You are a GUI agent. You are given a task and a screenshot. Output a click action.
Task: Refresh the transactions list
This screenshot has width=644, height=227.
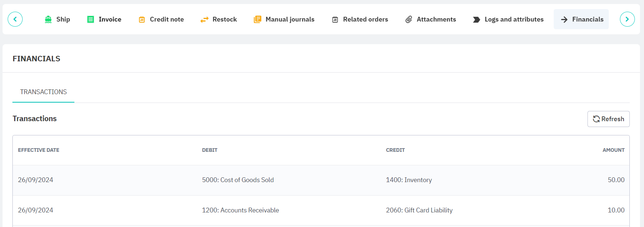pos(608,119)
